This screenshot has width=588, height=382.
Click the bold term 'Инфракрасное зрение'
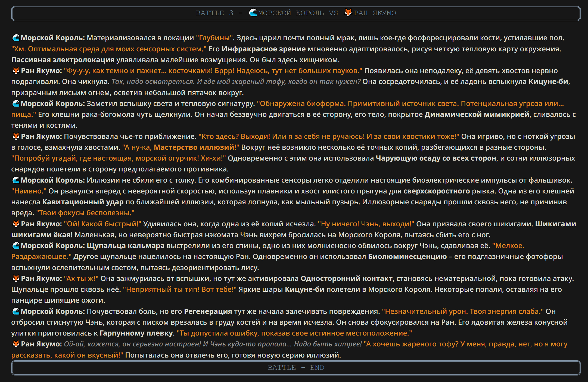pyautogui.click(x=264, y=49)
